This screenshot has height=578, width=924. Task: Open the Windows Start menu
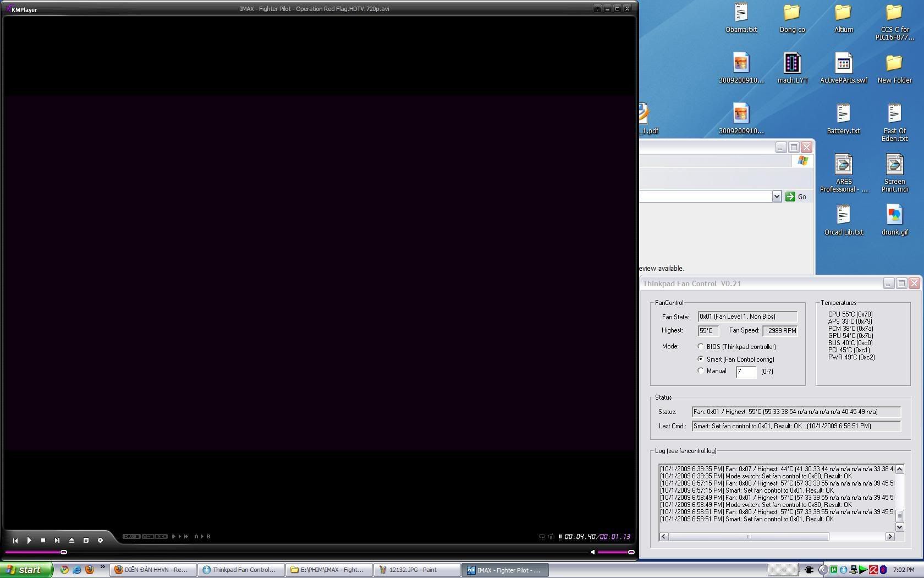point(26,570)
